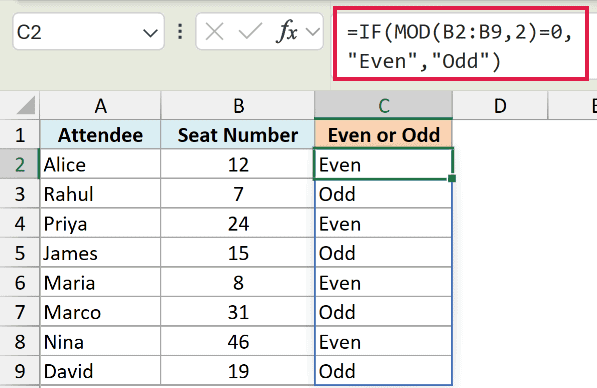The width and height of the screenshot is (597, 388).
Task: Click the Attendee header cell
Action: [101, 135]
